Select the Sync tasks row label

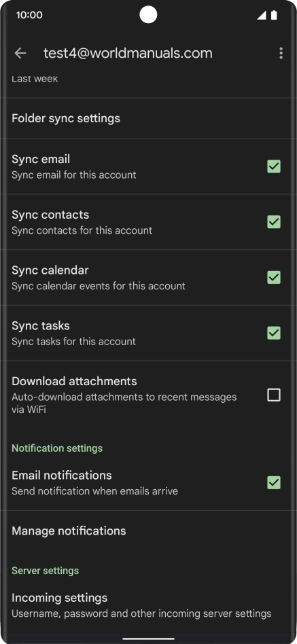(41, 325)
